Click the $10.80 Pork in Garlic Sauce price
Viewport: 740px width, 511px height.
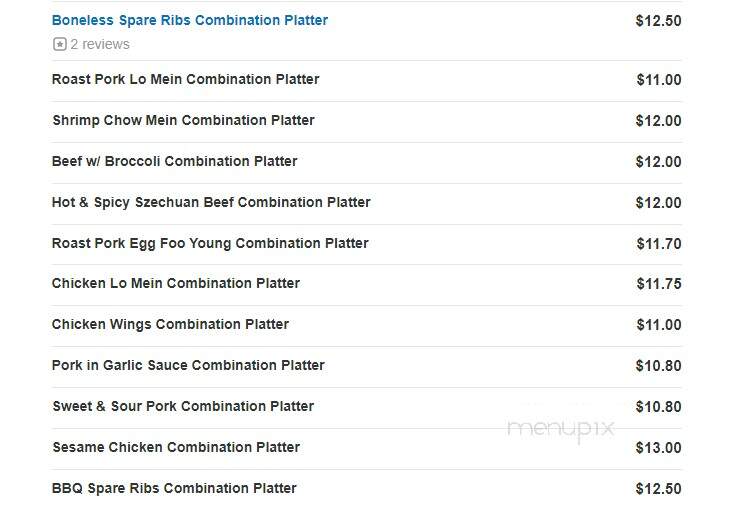click(x=658, y=366)
